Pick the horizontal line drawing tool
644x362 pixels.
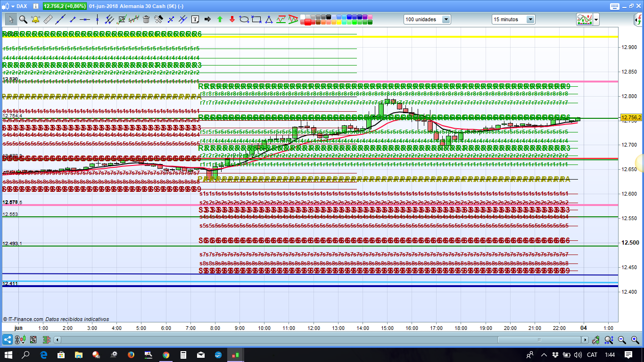tap(85, 19)
